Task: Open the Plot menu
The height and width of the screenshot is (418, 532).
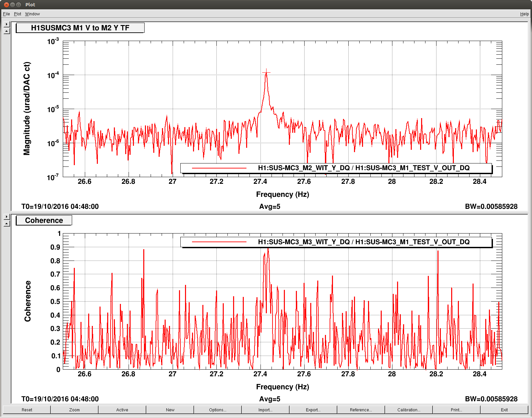Action: click(x=17, y=14)
